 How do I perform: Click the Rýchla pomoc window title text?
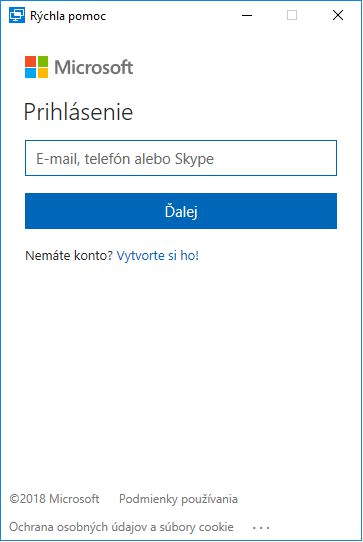[68, 16]
